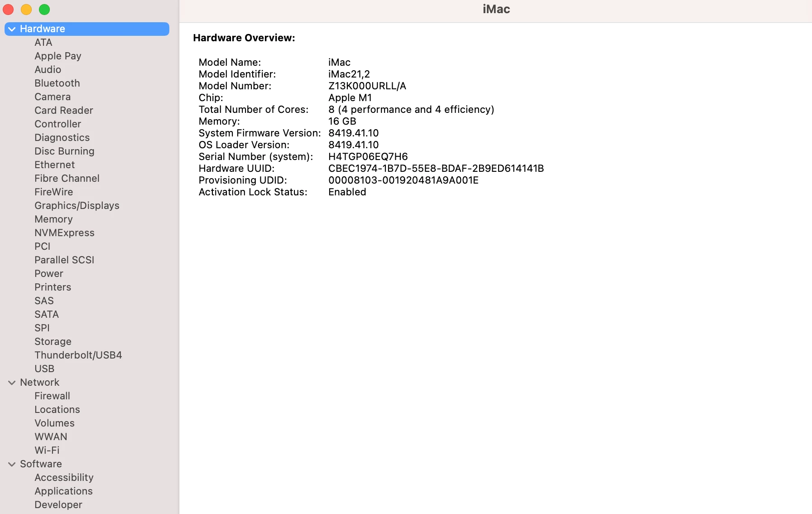Select FireWire in the sidebar
The image size is (812, 514).
coord(54,192)
